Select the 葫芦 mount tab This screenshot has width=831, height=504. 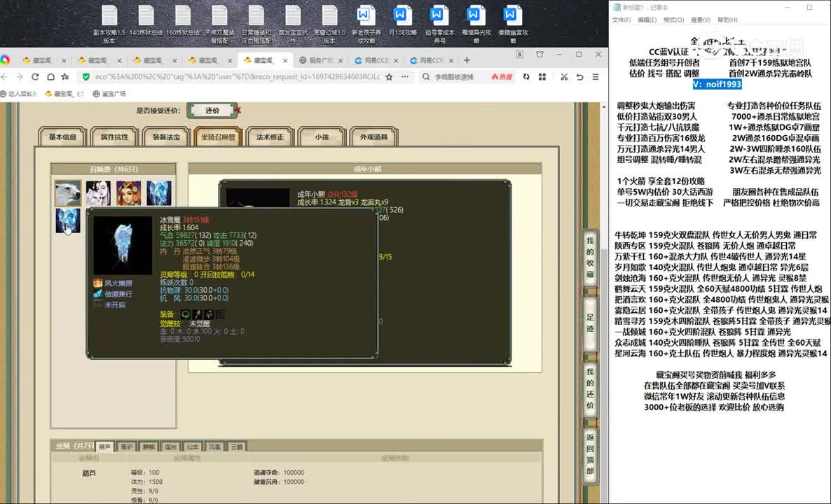(105, 447)
